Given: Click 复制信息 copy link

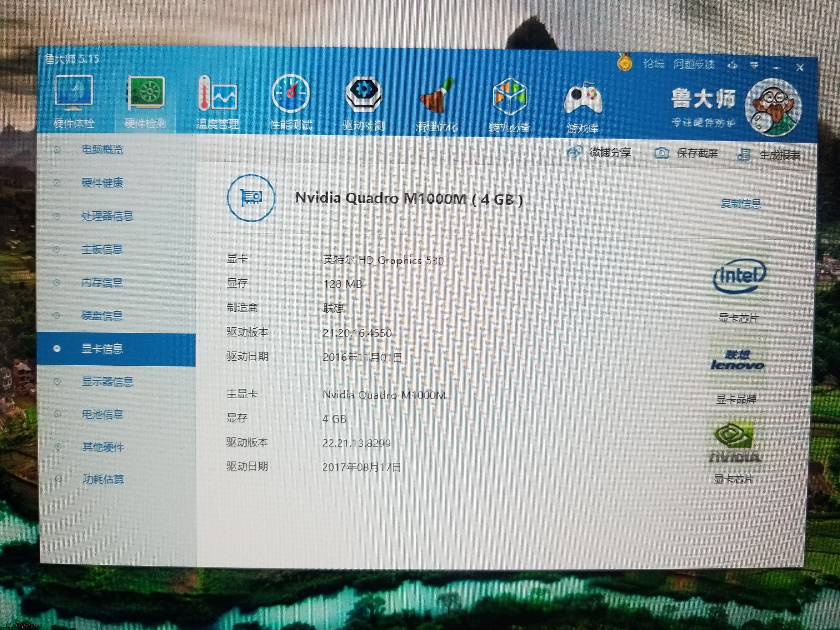Looking at the screenshot, I should point(740,204).
